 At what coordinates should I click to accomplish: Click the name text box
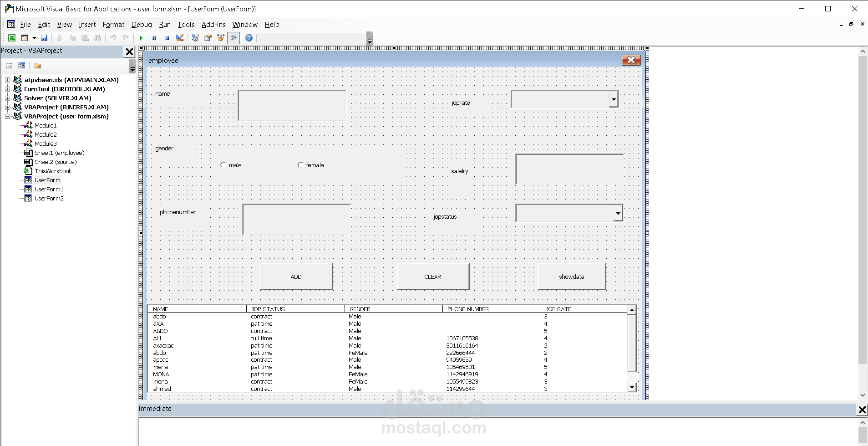292,105
